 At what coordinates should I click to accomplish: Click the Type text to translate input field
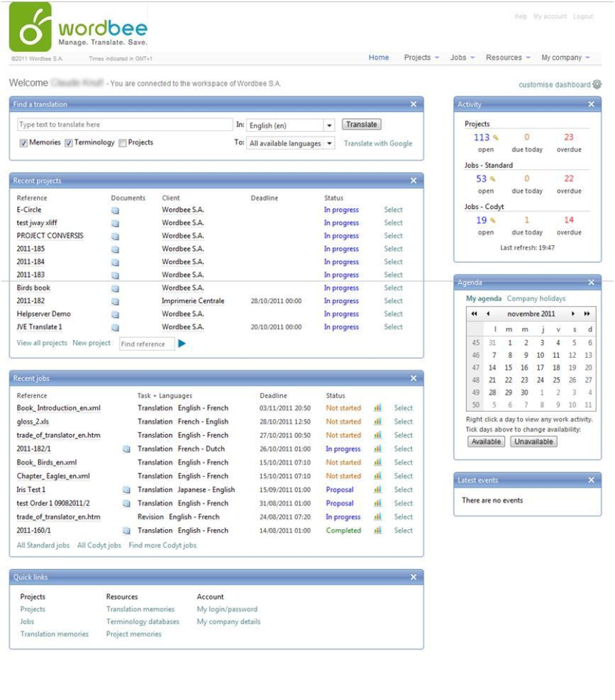pyautogui.click(x=124, y=125)
